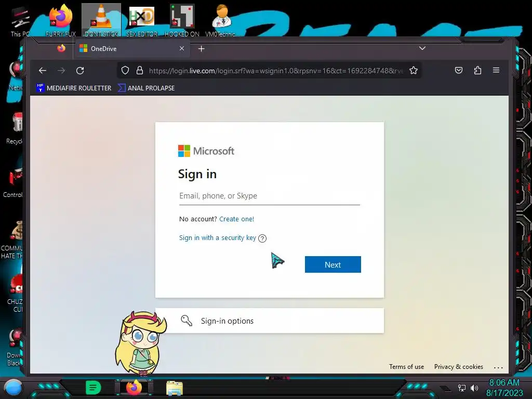Open the security key help question icon
532x399 pixels.
[x=262, y=238]
